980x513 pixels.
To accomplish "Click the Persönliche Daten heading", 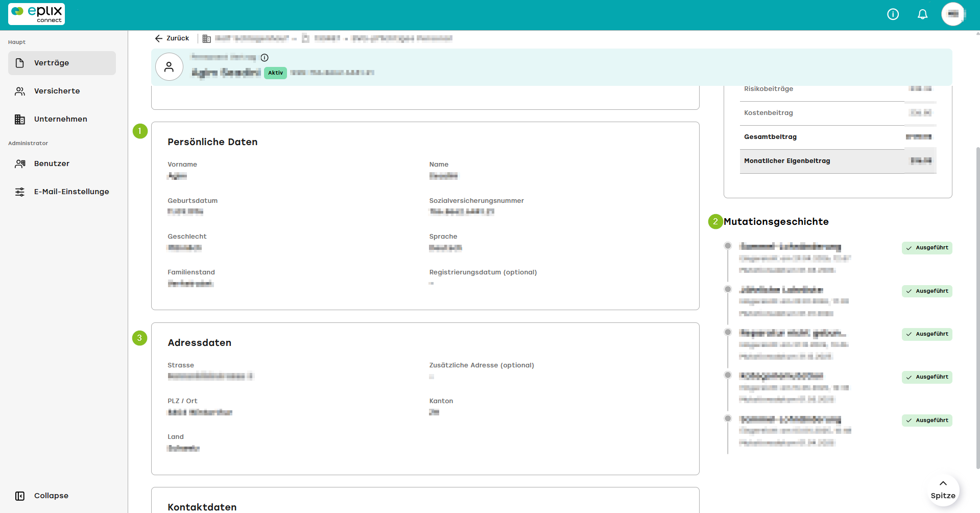I will pyautogui.click(x=212, y=142).
